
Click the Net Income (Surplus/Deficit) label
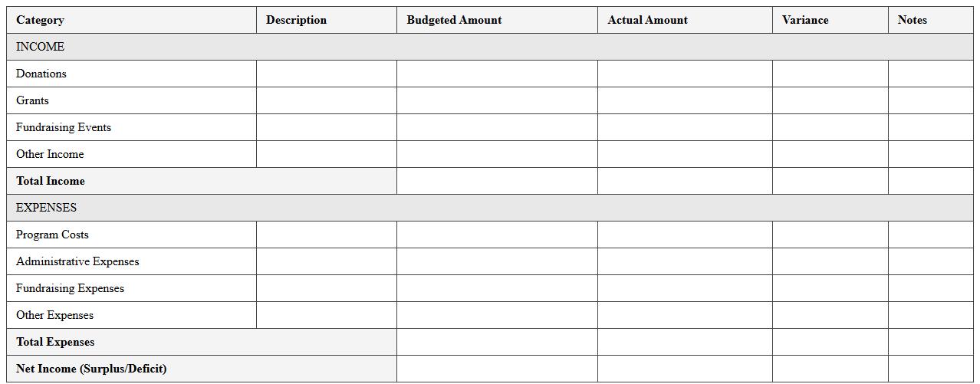(91, 369)
